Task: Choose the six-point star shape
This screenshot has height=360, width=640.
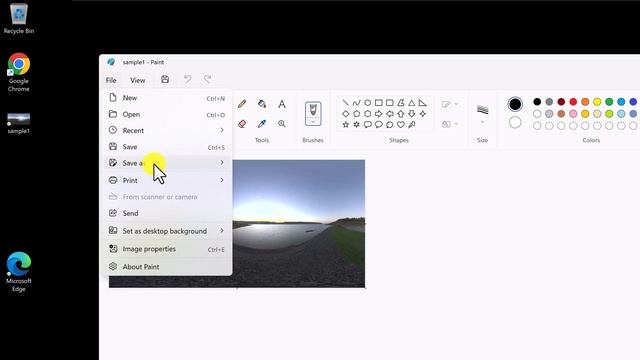Action: [x=356, y=124]
